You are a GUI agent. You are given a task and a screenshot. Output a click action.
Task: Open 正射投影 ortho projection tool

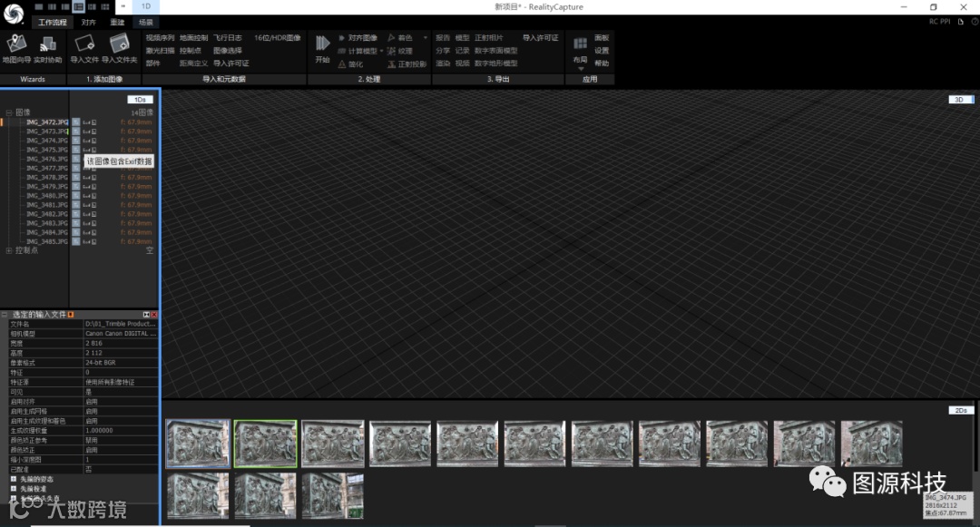click(x=407, y=64)
